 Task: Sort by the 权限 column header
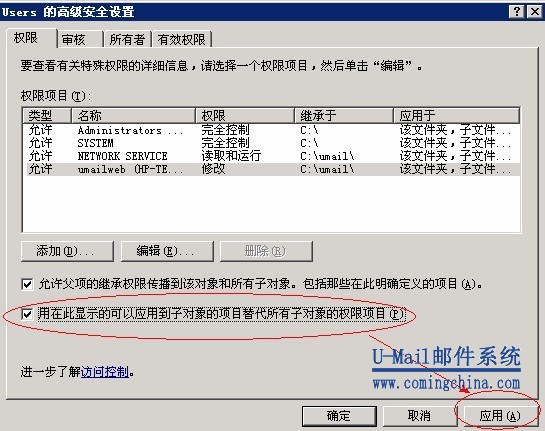coord(245,115)
